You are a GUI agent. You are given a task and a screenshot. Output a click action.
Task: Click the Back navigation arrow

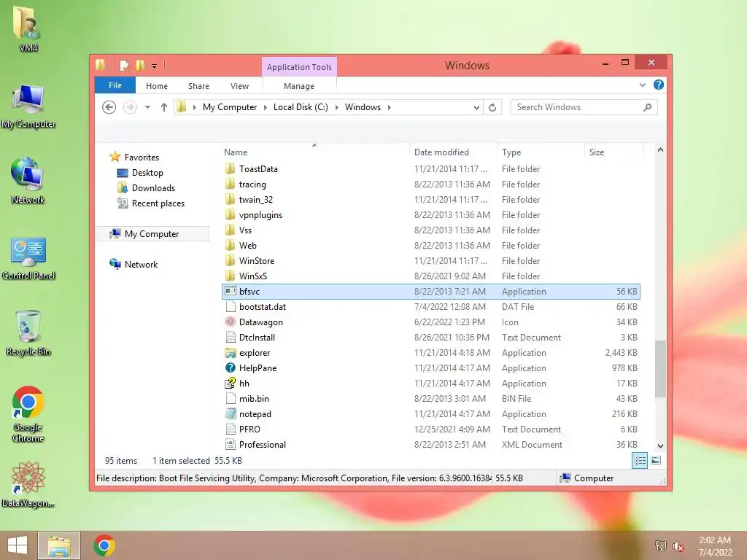109,107
